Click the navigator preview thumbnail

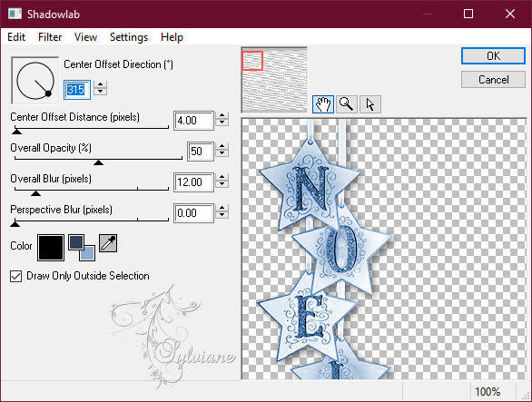(274, 80)
